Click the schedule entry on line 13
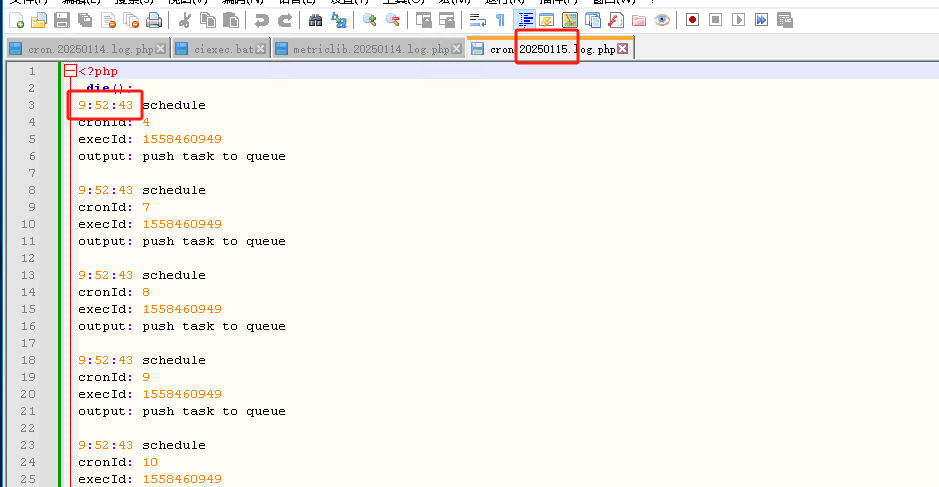Screen dimensions: 939x487 [x=142, y=276]
